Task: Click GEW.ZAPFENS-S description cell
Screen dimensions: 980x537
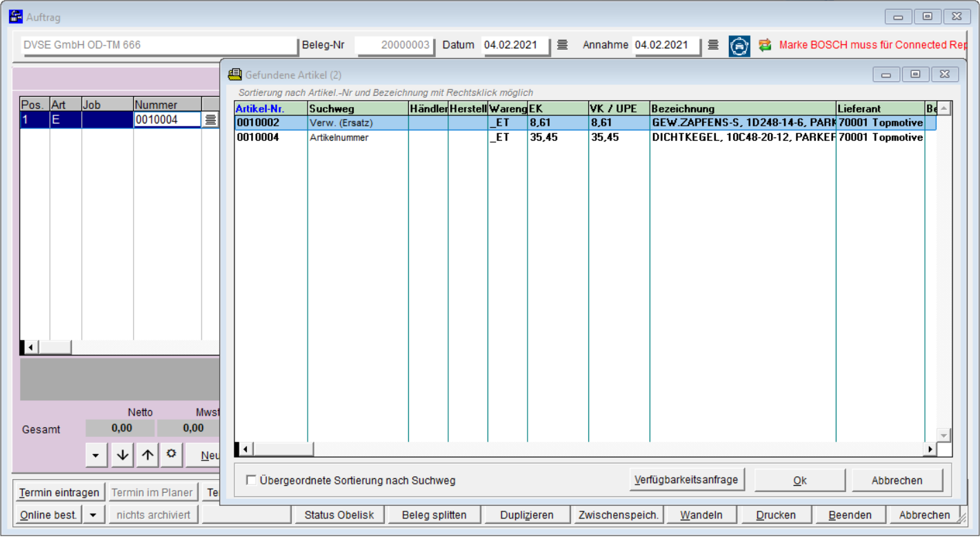Action: pos(743,123)
